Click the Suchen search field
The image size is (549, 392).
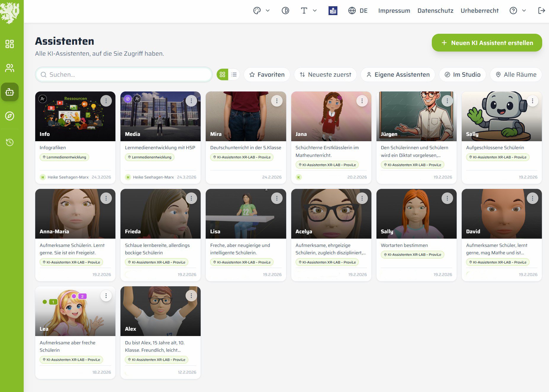[x=124, y=75]
